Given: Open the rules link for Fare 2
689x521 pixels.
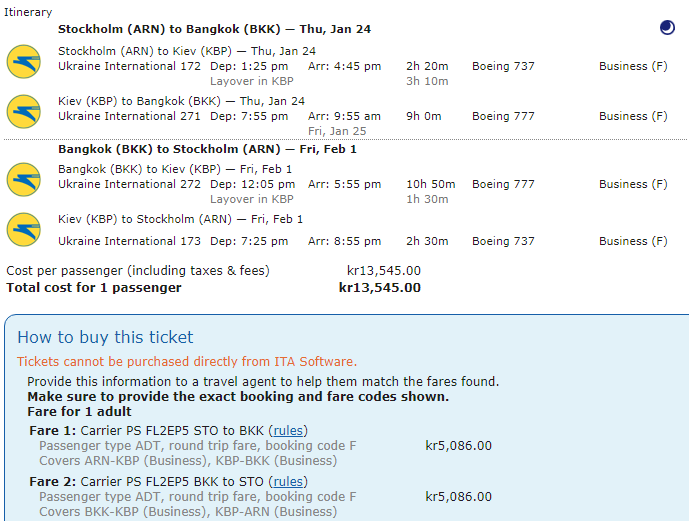Looking at the screenshot, I should (289, 481).
